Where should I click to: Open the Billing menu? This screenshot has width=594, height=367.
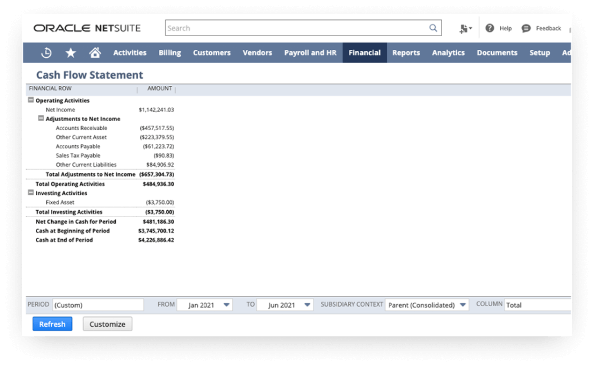pos(169,53)
